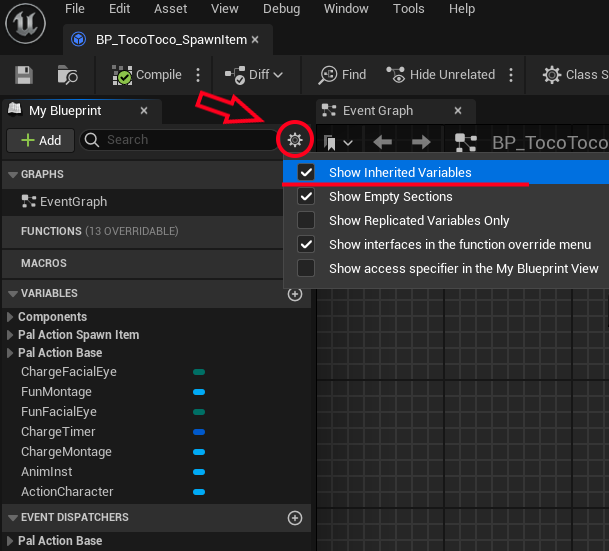Focus the My Blueprint search field
The height and width of the screenshot is (551, 609).
click(179, 140)
